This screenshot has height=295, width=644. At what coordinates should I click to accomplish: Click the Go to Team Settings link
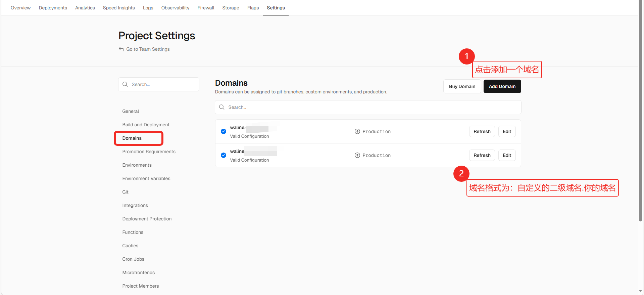[x=148, y=49]
